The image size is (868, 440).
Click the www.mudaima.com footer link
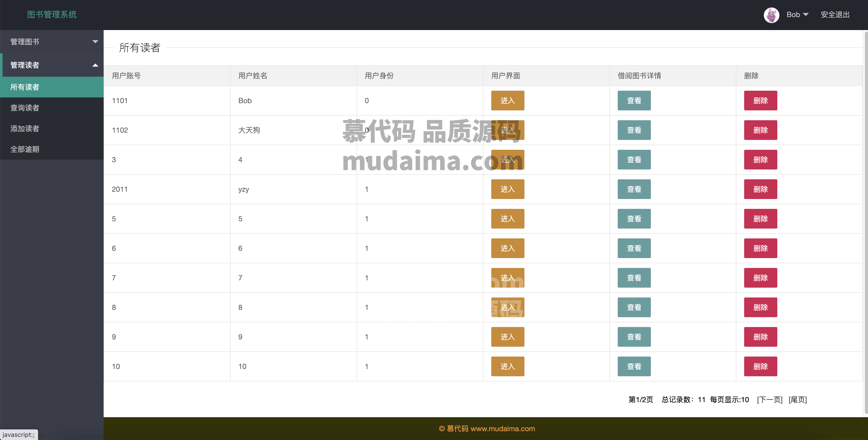pos(502,429)
